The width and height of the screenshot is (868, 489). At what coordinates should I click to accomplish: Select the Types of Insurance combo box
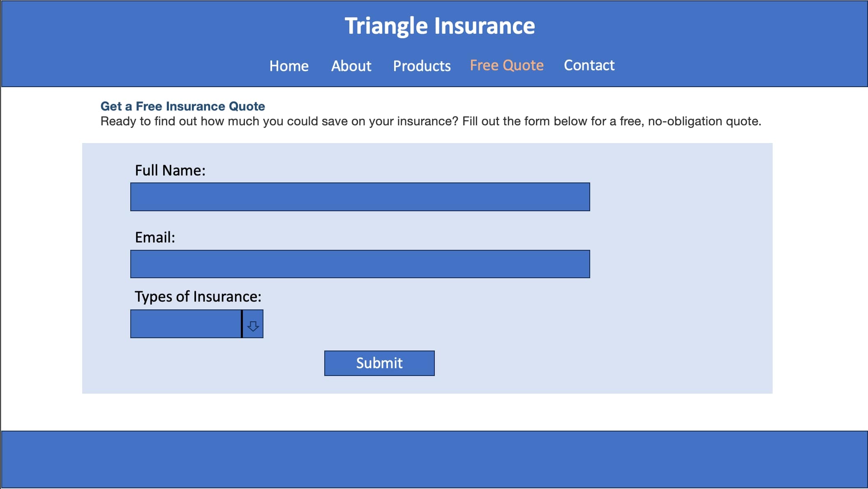pyautogui.click(x=185, y=324)
